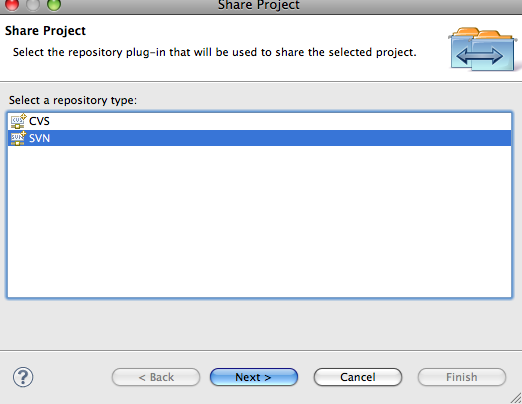The image size is (522, 404).
Task: Click the gray minimize window button
Action: point(33,4)
